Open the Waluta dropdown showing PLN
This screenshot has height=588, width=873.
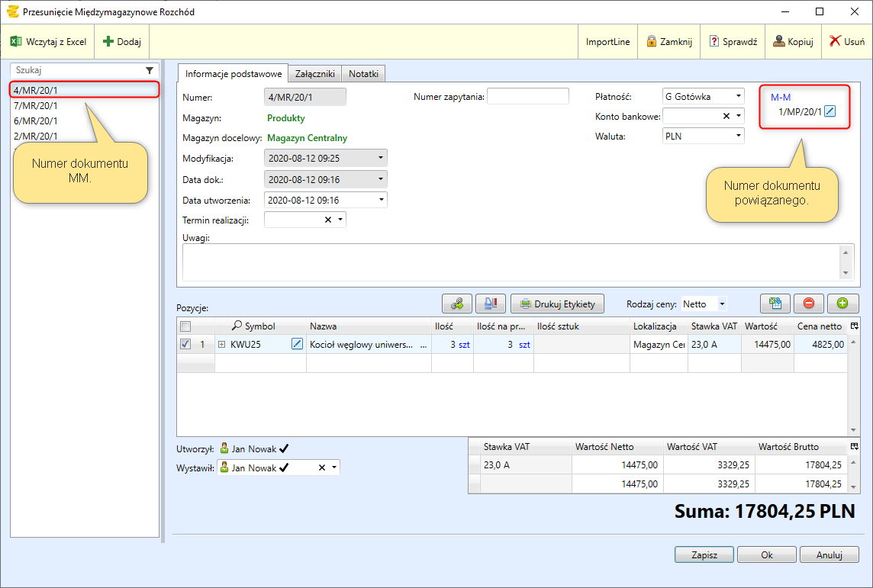(x=703, y=136)
